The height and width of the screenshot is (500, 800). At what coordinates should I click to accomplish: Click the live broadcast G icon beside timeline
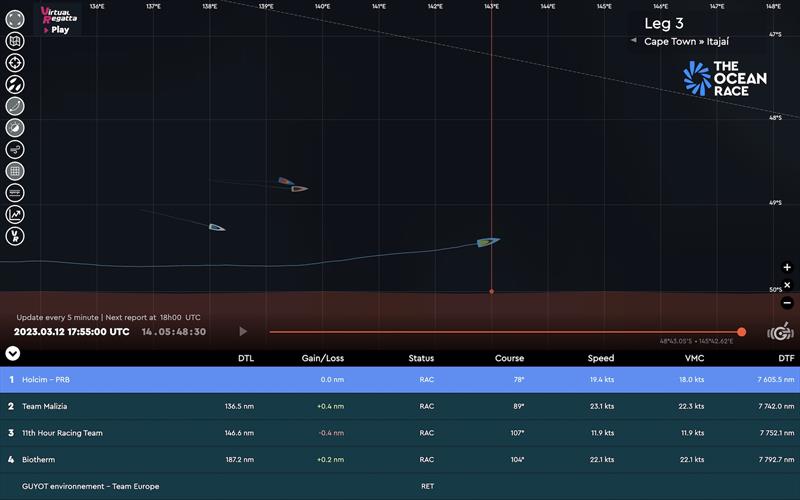click(x=781, y=333)
